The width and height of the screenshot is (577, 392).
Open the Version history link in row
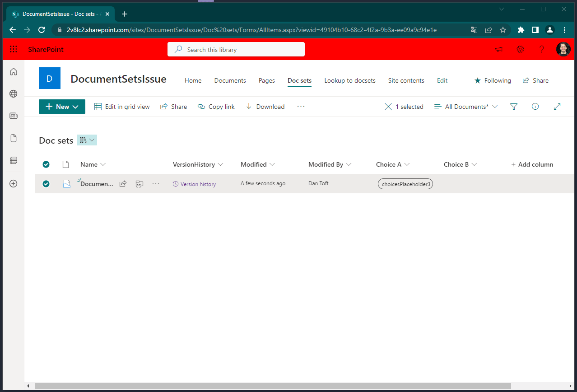coord(195,184)
